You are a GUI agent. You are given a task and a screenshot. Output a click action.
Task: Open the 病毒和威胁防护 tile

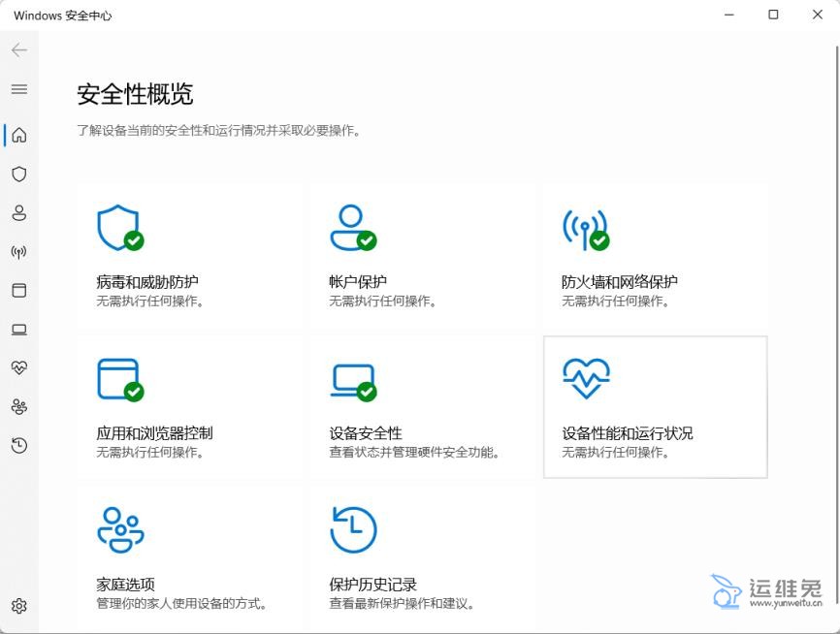(189, 256)
